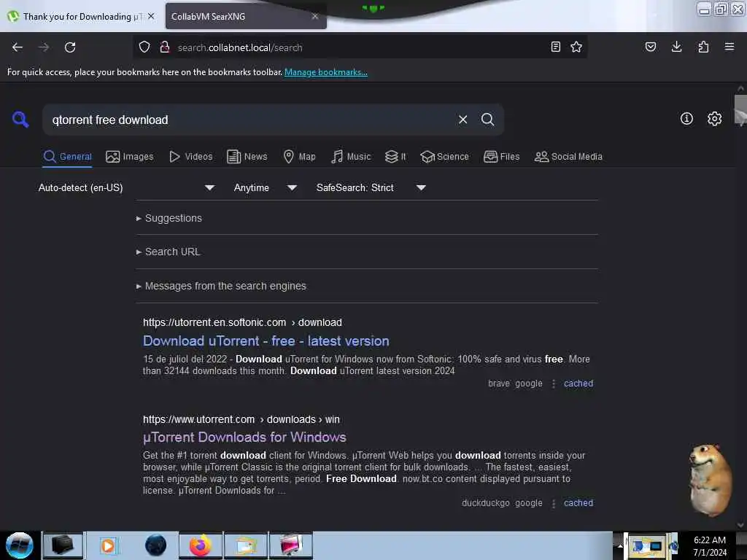Select the General search category

67,157
